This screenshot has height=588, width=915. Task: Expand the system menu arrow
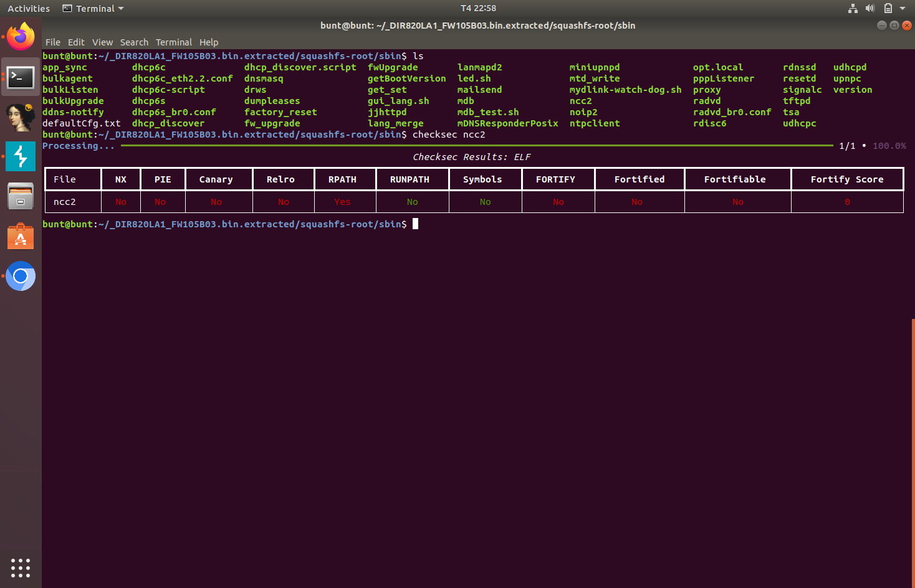[x=902, y=8]
